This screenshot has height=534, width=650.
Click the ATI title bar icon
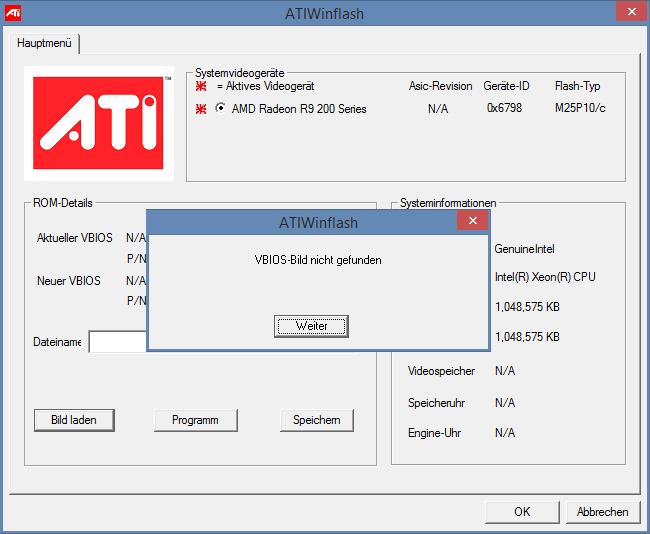click(13, 13)
